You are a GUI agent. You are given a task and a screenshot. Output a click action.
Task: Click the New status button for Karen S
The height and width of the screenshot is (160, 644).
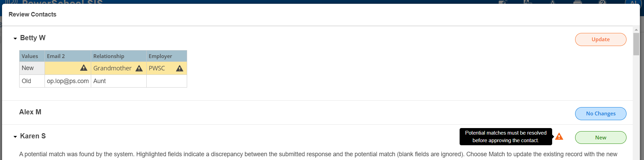coord(600,138)
